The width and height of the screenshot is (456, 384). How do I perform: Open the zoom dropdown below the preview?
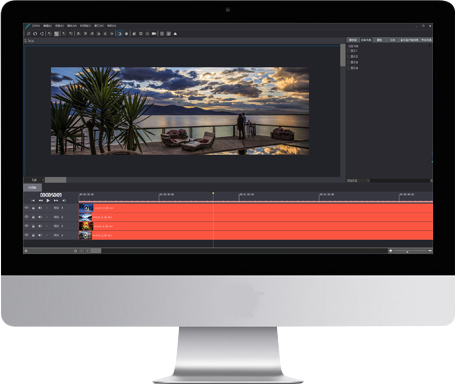[x=35, y=180]
